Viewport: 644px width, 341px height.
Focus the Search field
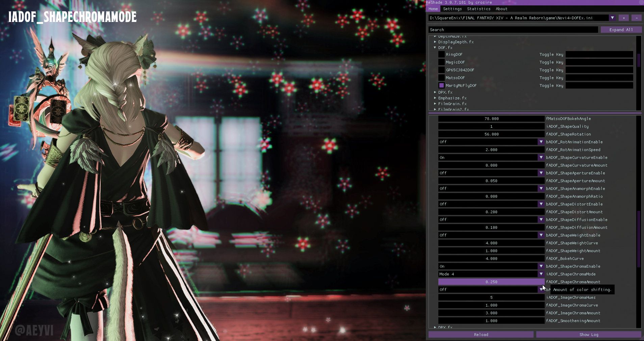click(x=513, y=30)
